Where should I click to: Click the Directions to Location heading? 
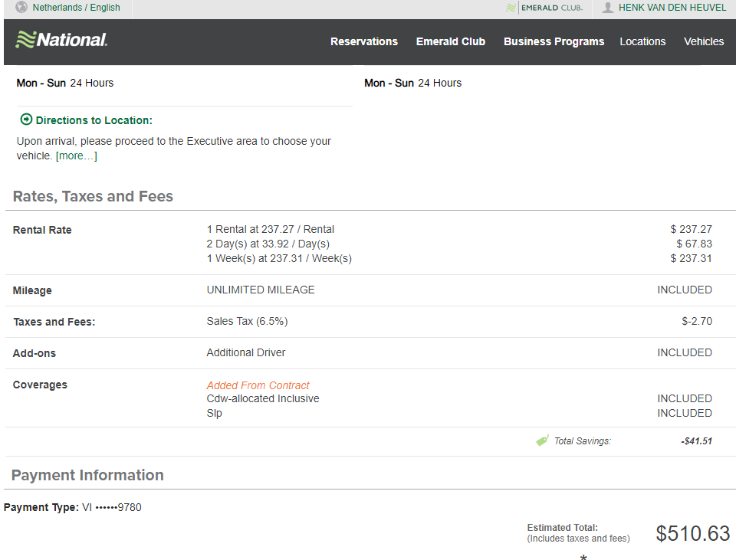(94, 120)
